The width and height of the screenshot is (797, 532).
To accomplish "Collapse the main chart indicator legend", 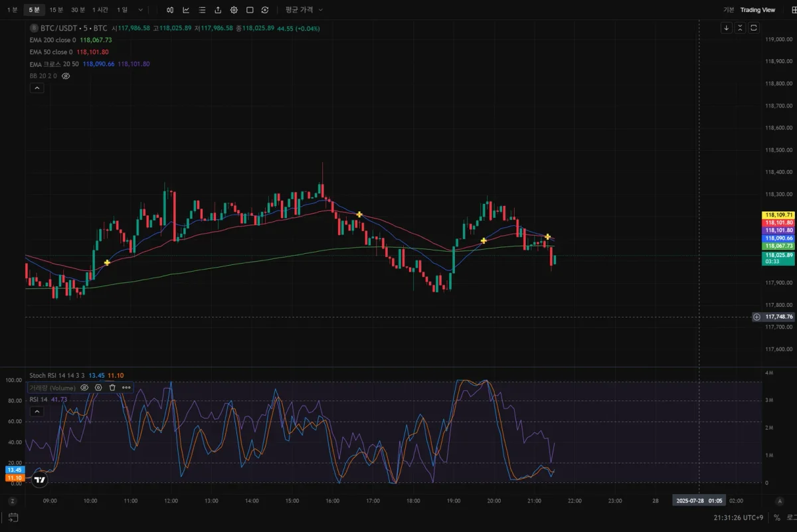I will [37, 88].
